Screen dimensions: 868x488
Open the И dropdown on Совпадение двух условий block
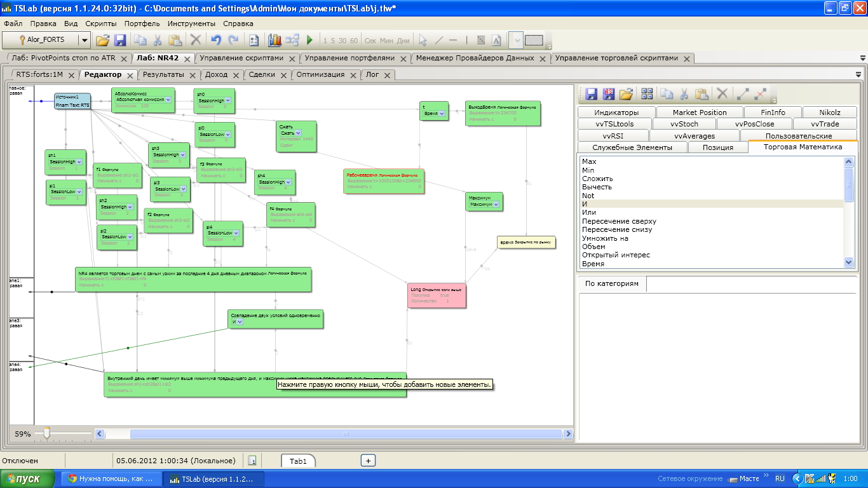(x=240, y=322)
